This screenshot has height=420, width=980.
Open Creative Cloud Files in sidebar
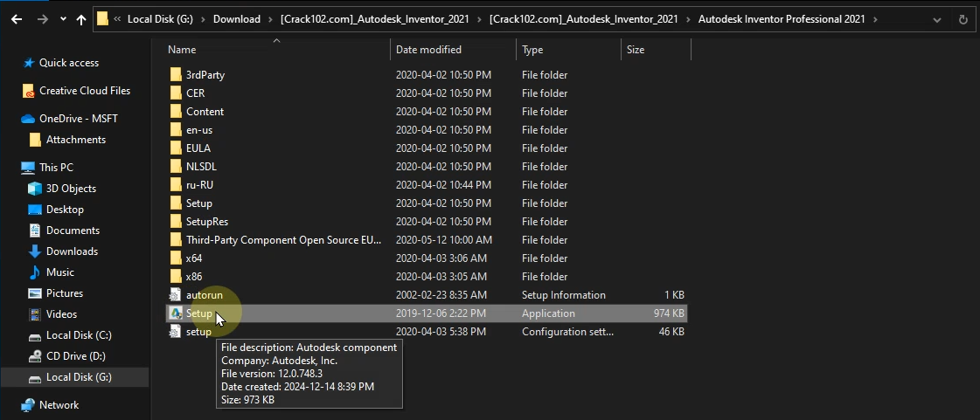84,91
